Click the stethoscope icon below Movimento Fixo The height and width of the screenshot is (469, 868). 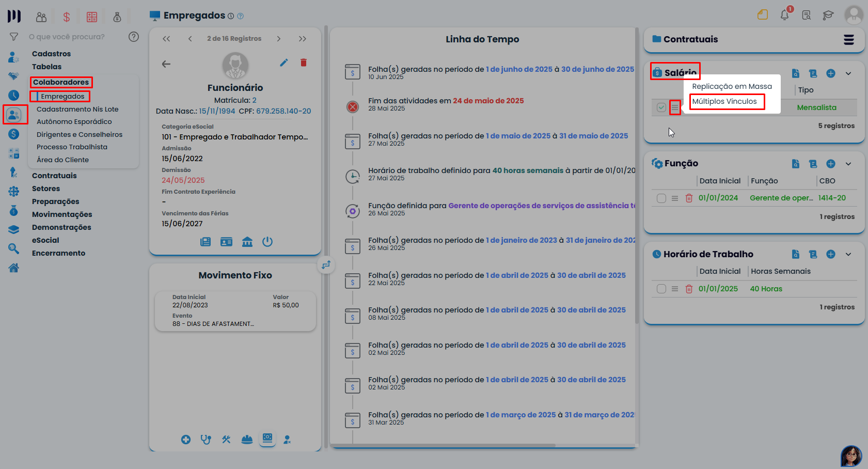coord(206,440)
